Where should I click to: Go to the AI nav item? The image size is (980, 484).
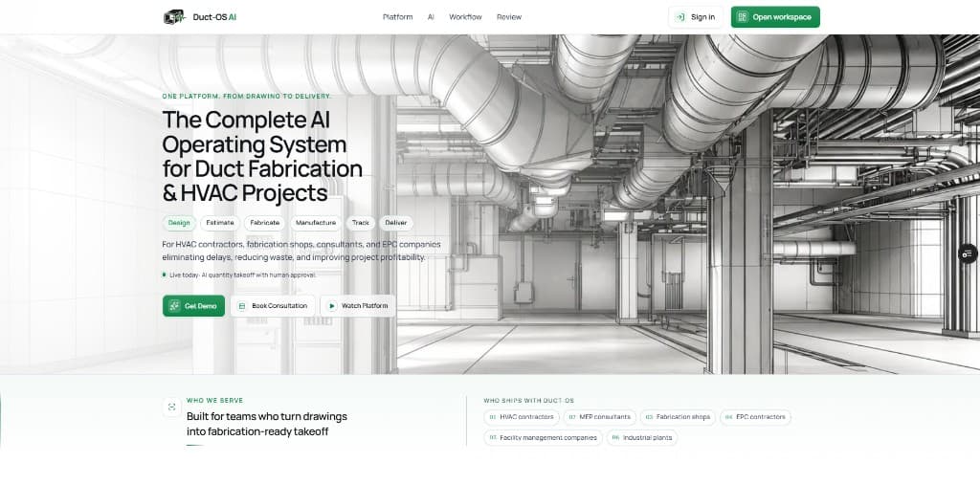coord(431,17)
